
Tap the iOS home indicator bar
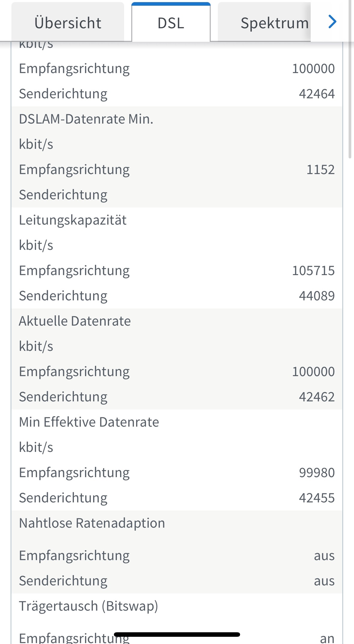[177, 634]
